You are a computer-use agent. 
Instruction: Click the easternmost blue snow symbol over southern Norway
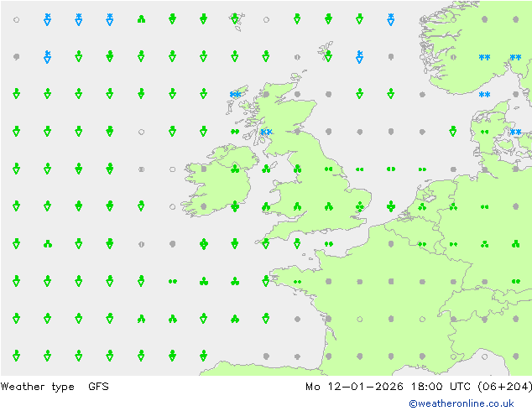(x=515, y=57)
